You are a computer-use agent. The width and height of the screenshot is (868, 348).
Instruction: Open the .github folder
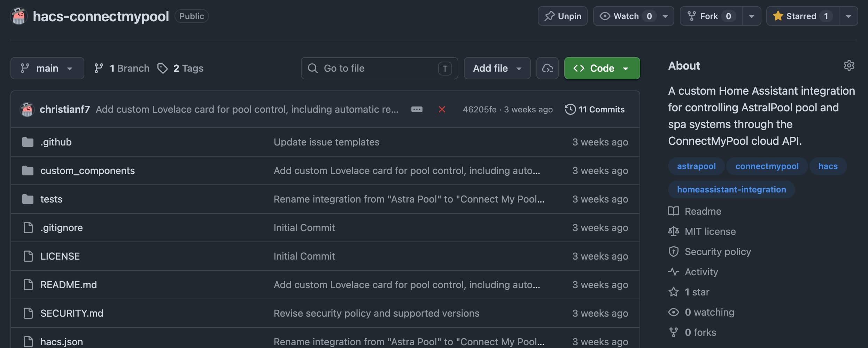click(x=56, y=142)
